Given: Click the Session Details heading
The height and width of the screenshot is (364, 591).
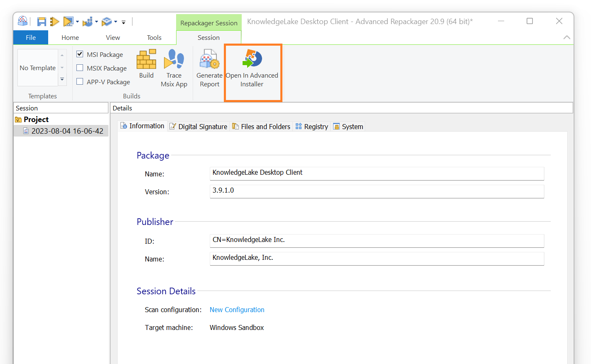Looking at the screenshot, I should pyautogui.click(x=166, y=291).
